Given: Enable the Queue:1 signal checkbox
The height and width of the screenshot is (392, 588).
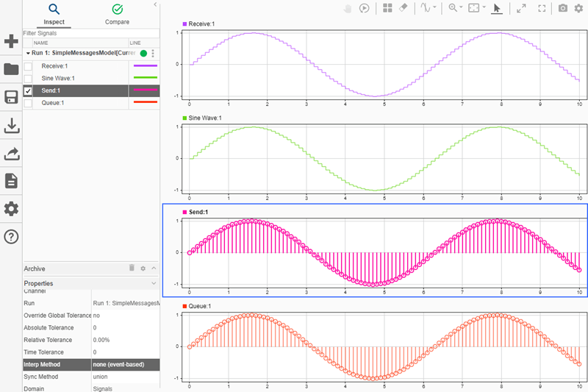Looking at the screenshot, I should [28, 103].
